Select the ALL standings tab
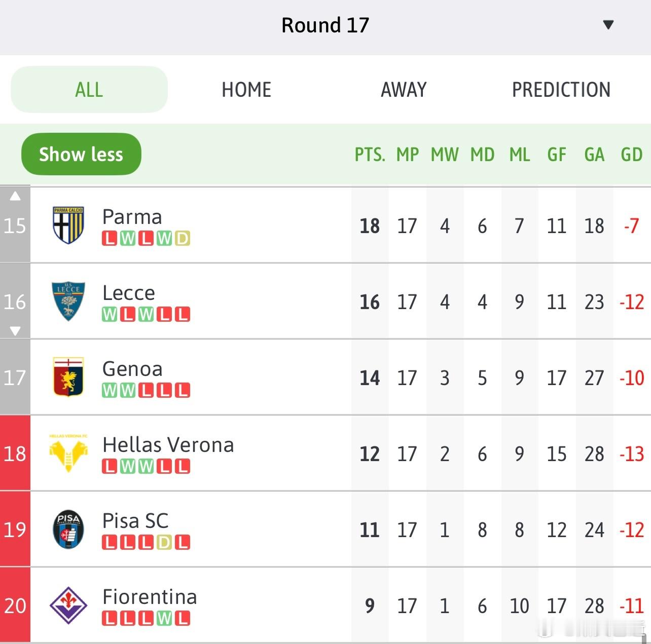The width and height of the screenshot is (651, 644). [89, 90]
